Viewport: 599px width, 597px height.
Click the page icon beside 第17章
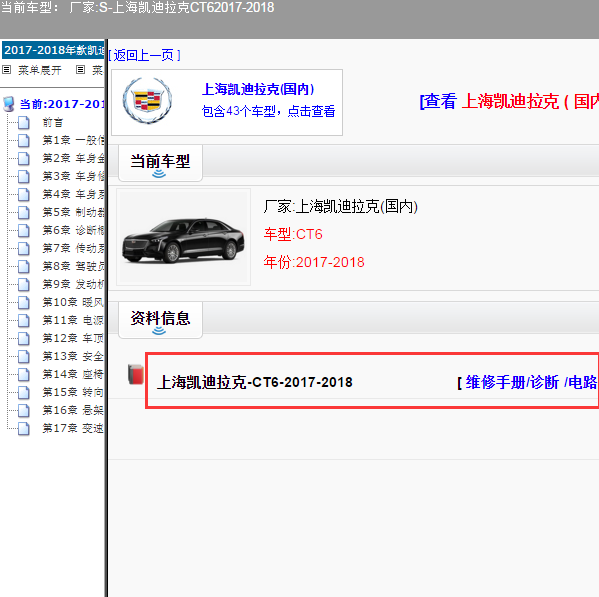[x=24, y=428]
